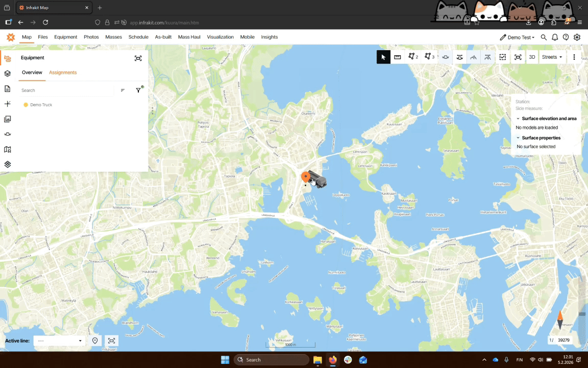The height and width of the screenshot is (368, 588).
Task: Collapse Surface elevation and area section
Action: point(518,119)
